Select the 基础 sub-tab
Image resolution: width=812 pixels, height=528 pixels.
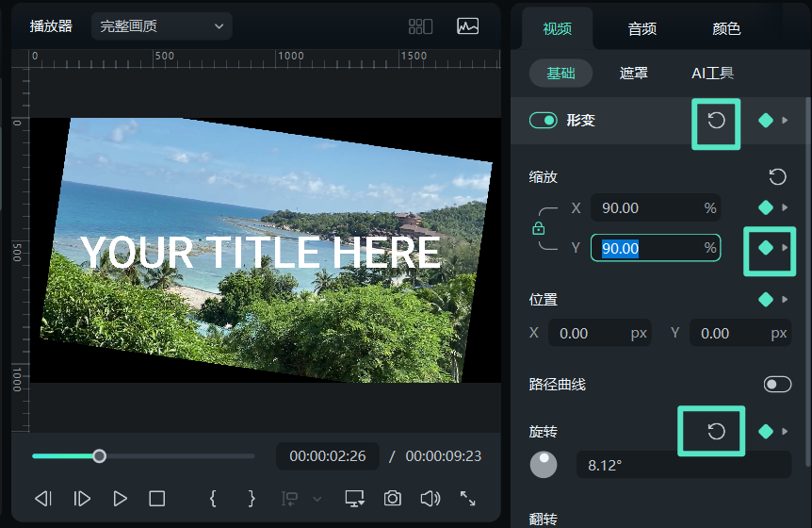pyautogui.click(x=560, y=73)
